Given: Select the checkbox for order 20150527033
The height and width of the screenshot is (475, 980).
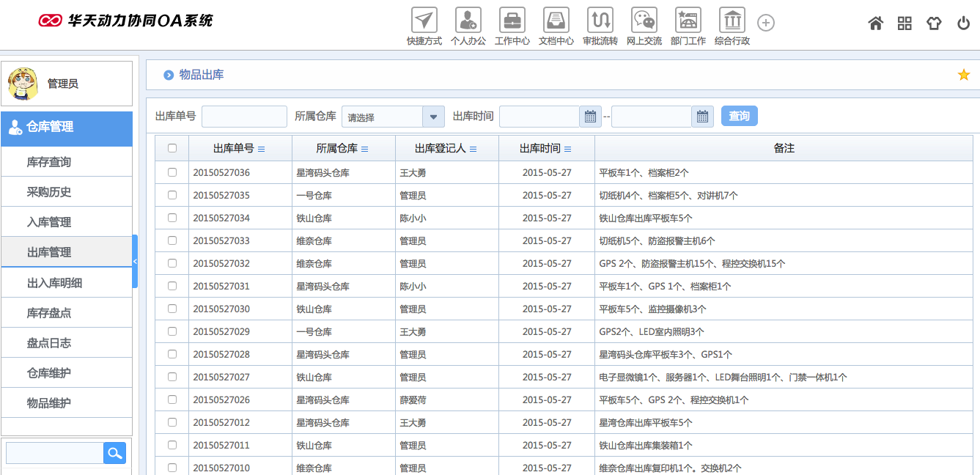Looking at the screenshot, I should click(x=172, y=240).
